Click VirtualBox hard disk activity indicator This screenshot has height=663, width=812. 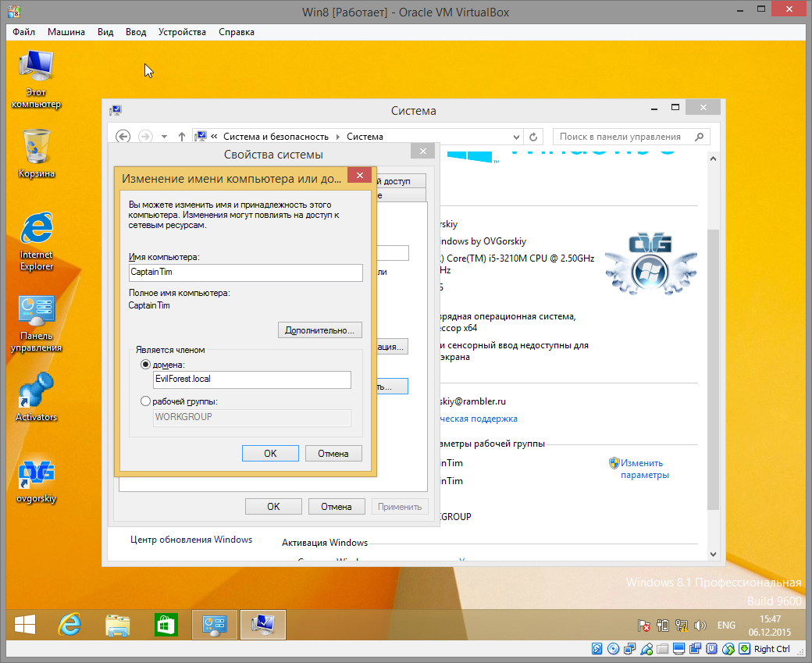point(597,649)
